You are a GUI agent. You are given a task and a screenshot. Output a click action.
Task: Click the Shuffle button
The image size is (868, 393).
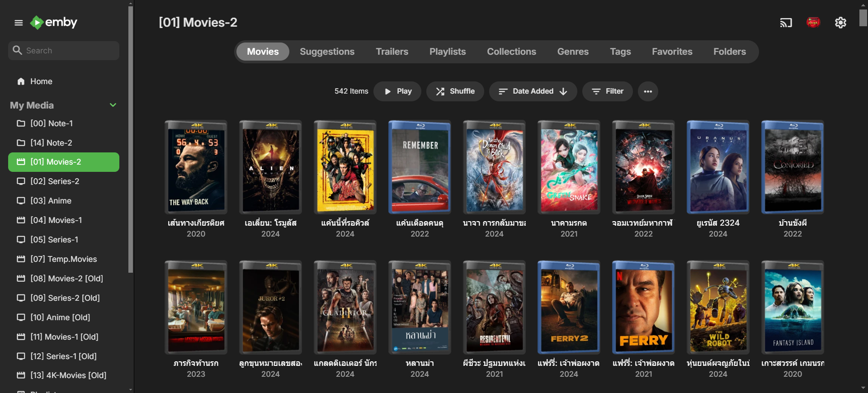(455, 91)
